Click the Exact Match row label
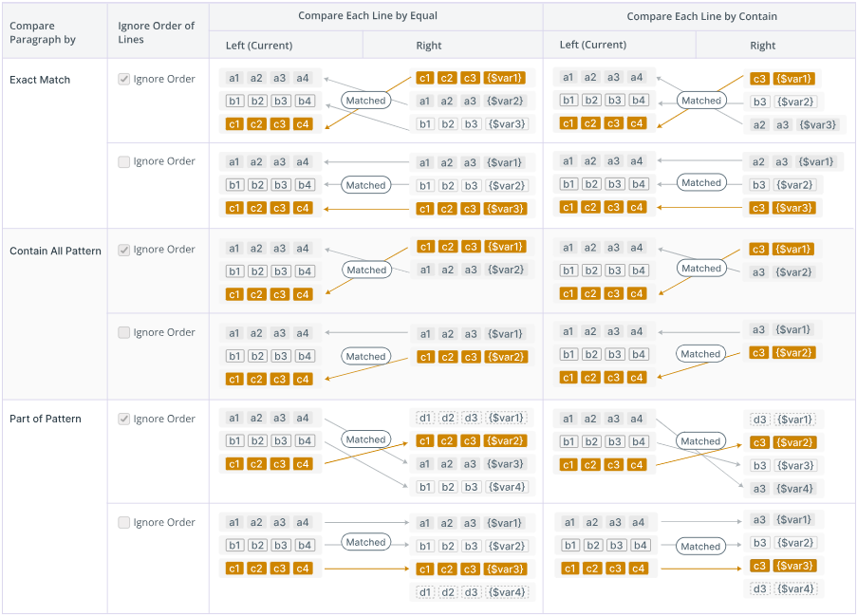Image resolution: width=857 pixels, height=616 pixels. point(40,80)
